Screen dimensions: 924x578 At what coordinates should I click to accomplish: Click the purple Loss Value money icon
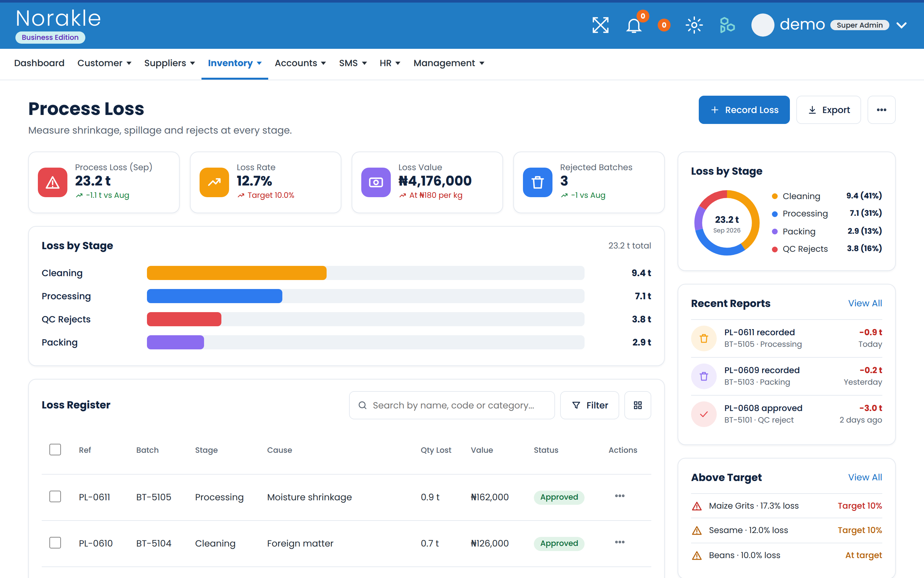click(376, 182)
